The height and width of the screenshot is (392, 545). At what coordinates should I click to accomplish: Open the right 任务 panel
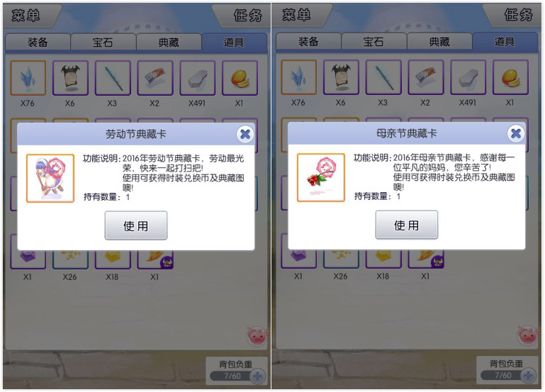pos(515,15)
